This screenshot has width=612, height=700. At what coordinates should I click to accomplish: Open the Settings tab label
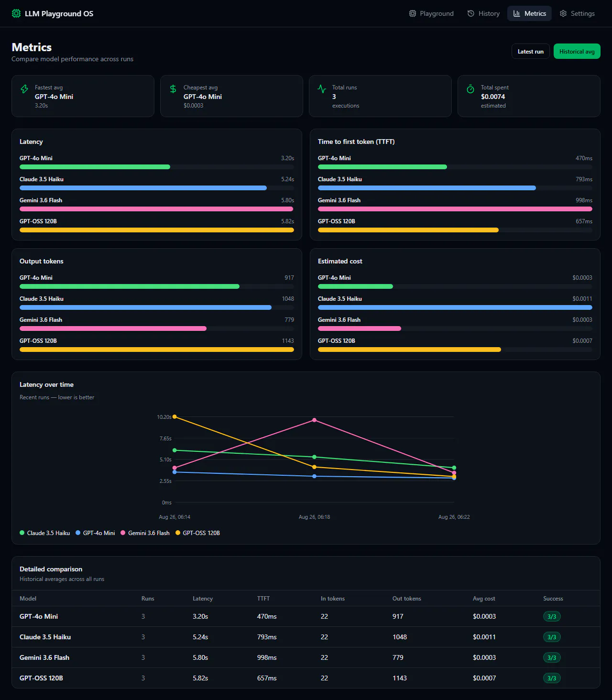583,13
